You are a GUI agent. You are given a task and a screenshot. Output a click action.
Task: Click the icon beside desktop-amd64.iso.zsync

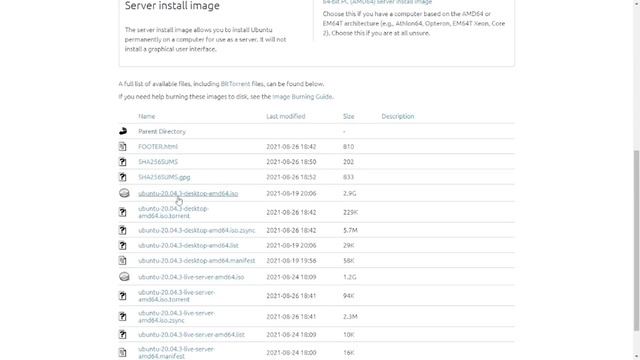point(122,230)
